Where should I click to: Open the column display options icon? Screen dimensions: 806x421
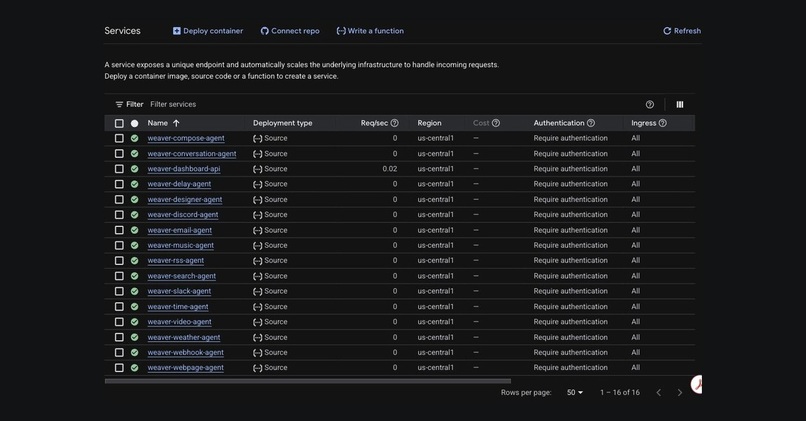[x=680, y=104]
